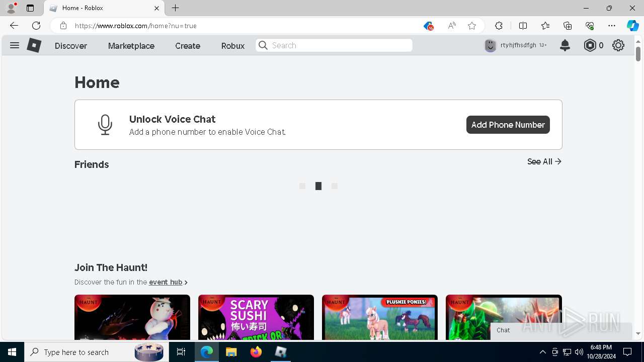Open the notifications bell

(565, 45)
